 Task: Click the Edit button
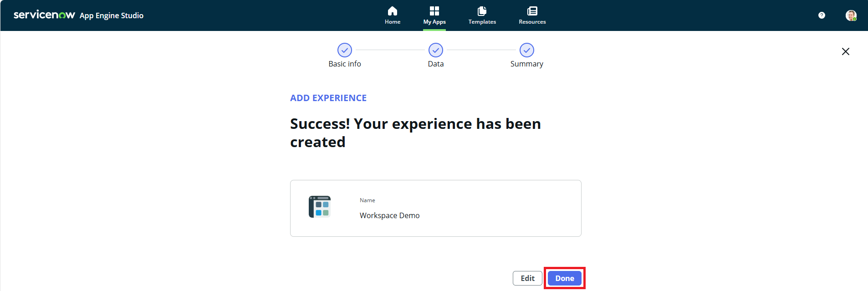point(527,278)
